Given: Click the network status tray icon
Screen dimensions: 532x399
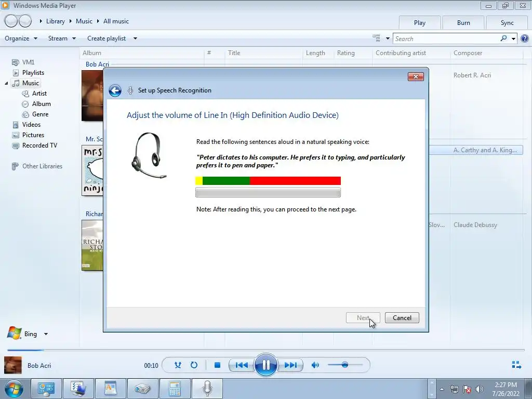Looking at the screenshot, I should point(454,389).
